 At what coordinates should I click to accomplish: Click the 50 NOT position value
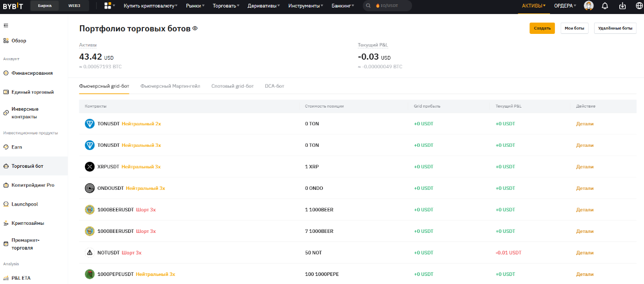[x=313, y=253]
